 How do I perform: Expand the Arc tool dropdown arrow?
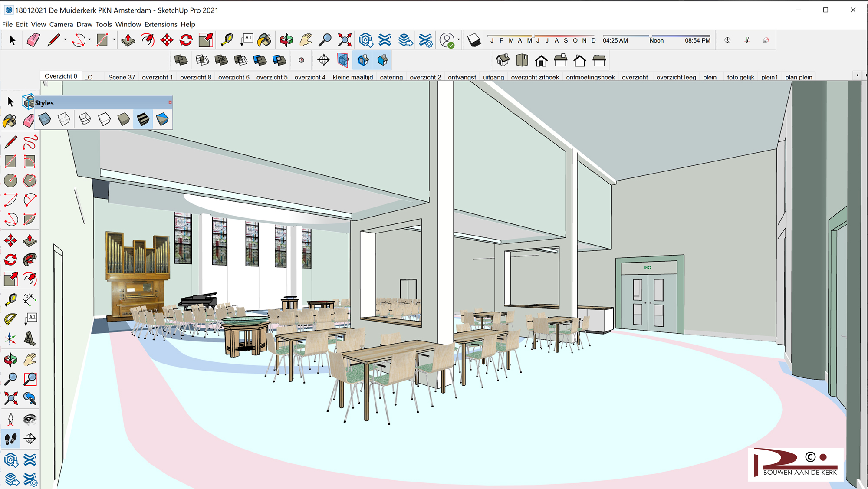[x=89, y=40]
